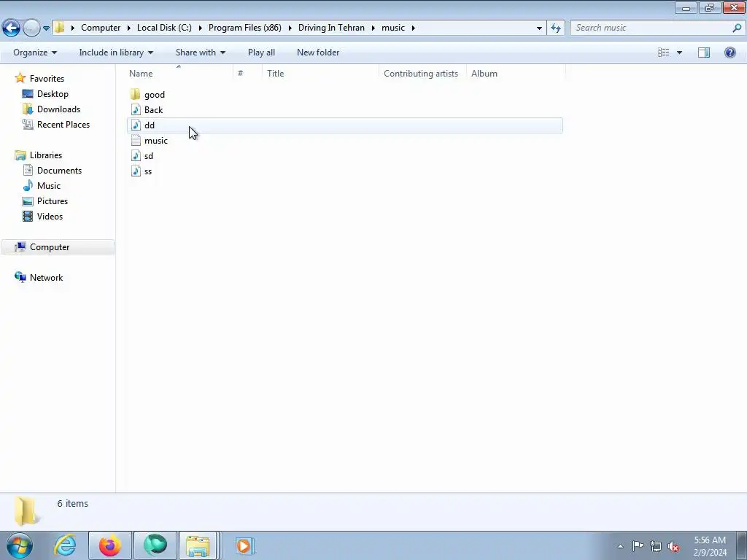
Task: Open the Share with menu
Action: click(200, 52)
